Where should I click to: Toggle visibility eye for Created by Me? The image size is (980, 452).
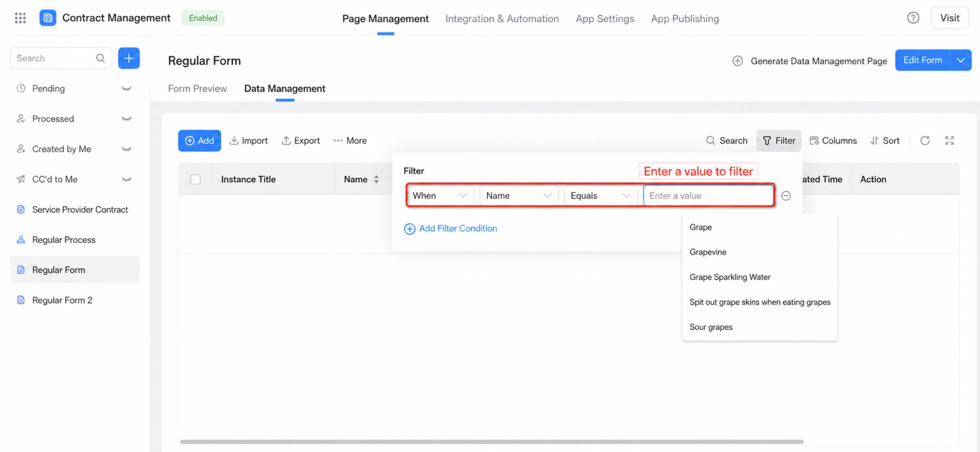(126, 149)
